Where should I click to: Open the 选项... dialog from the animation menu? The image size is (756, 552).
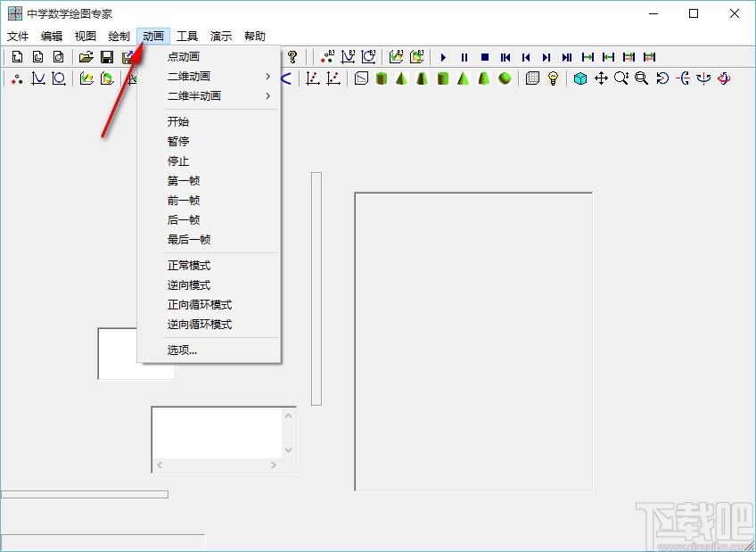[181, 350]
